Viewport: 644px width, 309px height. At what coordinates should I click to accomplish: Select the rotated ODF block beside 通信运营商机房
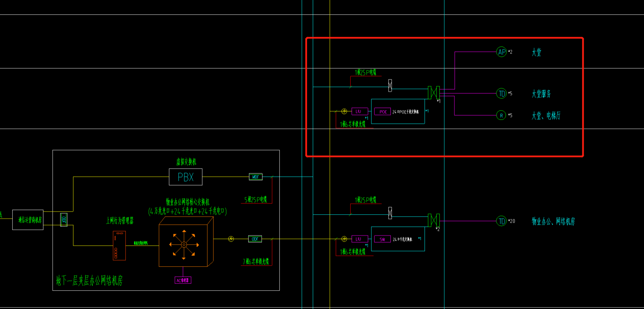(x=64, y=220)
